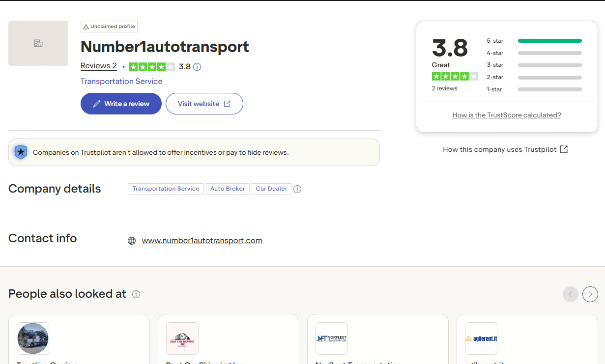Click the globe icon beside the website address
The height and width of the screenshot is (364, 605).
[131, 240]
